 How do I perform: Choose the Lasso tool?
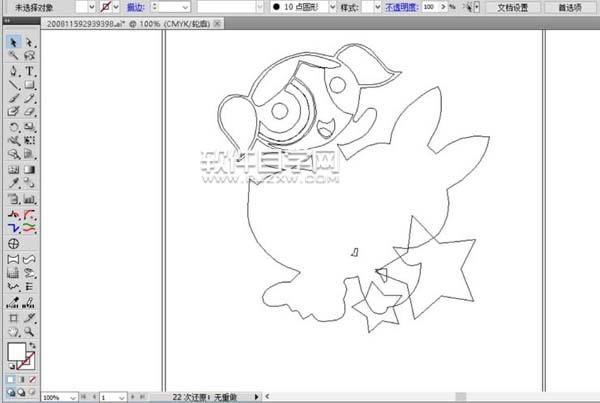click(x=29, y=55)
